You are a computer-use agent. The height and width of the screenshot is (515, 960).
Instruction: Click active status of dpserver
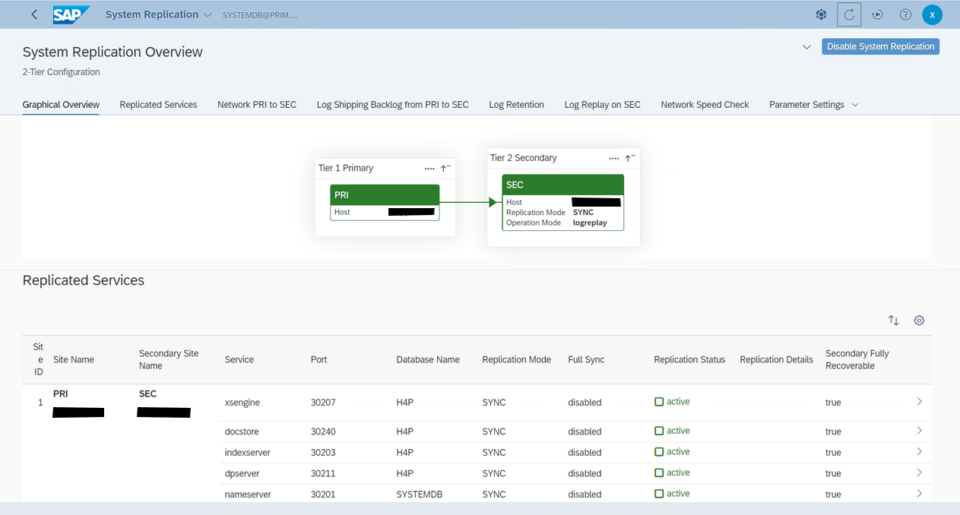[x=672, y=473]
